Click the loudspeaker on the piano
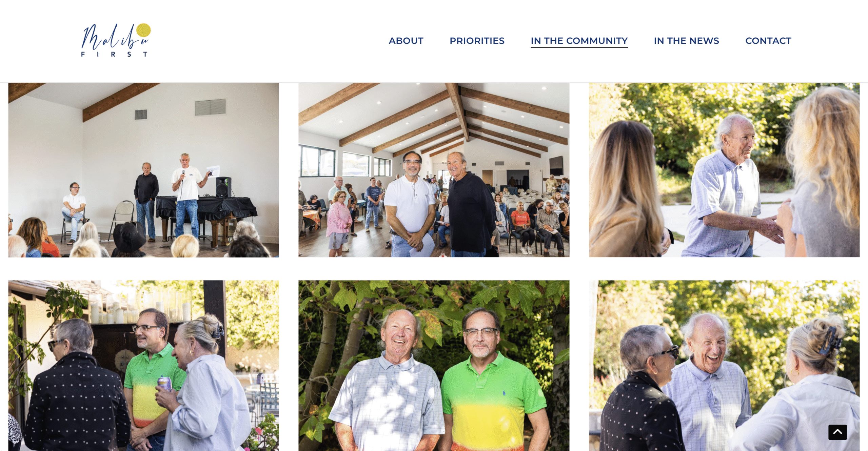 point(223,187)
